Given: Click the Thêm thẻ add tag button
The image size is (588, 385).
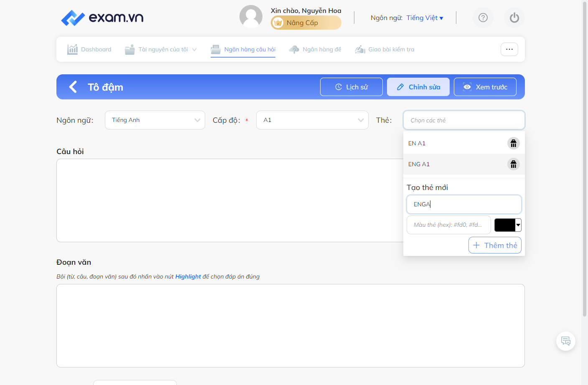Looking at the screenshot, I should pyautogui.click(x=495, y=245).
